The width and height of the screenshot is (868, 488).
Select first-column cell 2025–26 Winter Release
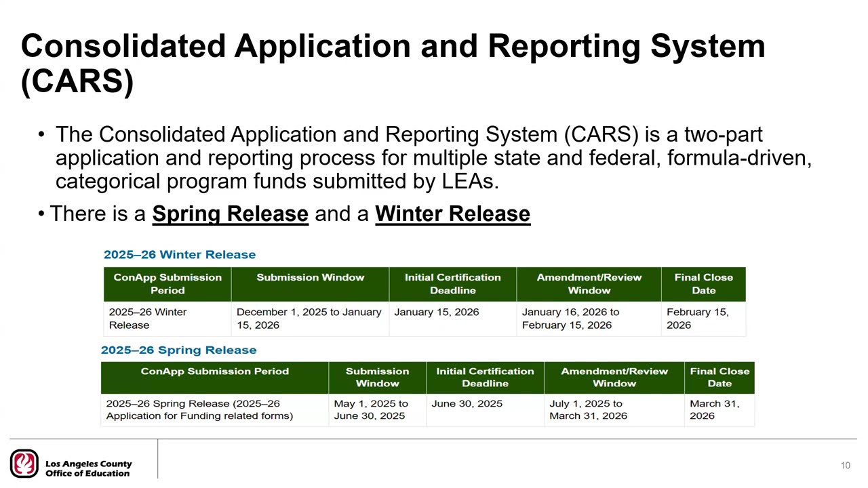[167, 319]
